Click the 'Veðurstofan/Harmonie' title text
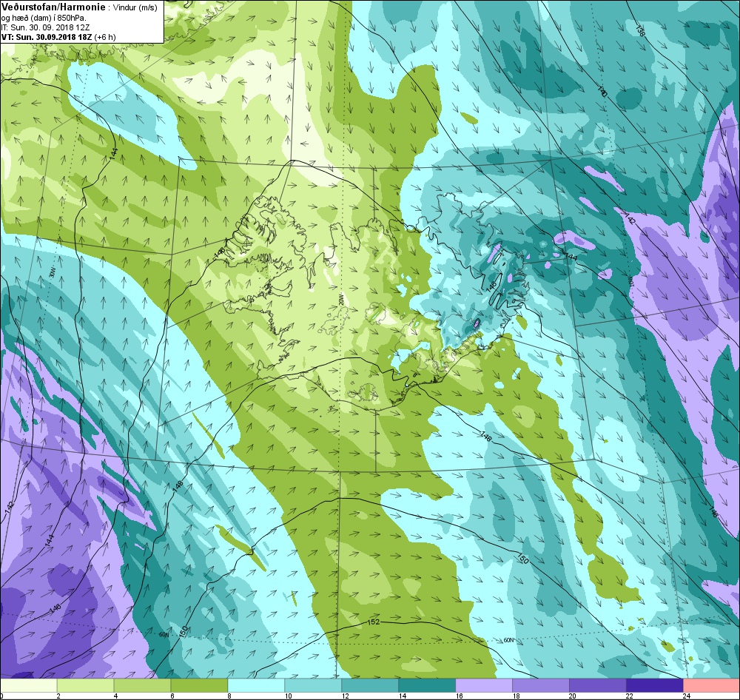This screenshot has width=740, height=700. coord(54,7)
